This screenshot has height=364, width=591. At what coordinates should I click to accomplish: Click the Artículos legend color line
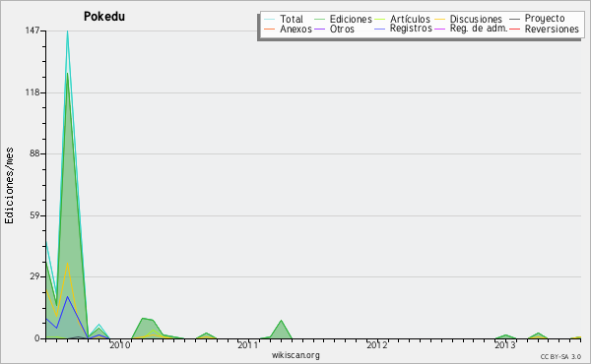click(380, 19)
